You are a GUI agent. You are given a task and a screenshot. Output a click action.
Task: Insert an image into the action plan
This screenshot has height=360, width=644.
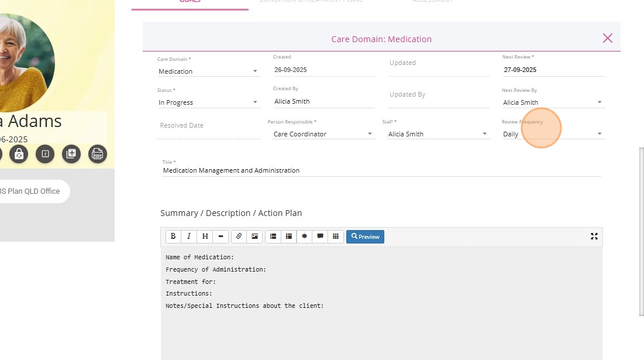(254, 236)
